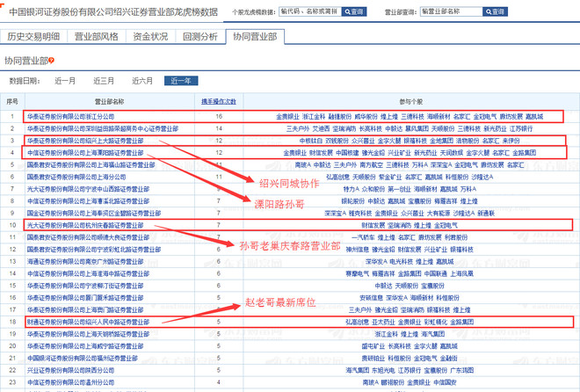
Task: Open 华泰证券 上海威宁路营业部 link
Action: coord(85,346)
